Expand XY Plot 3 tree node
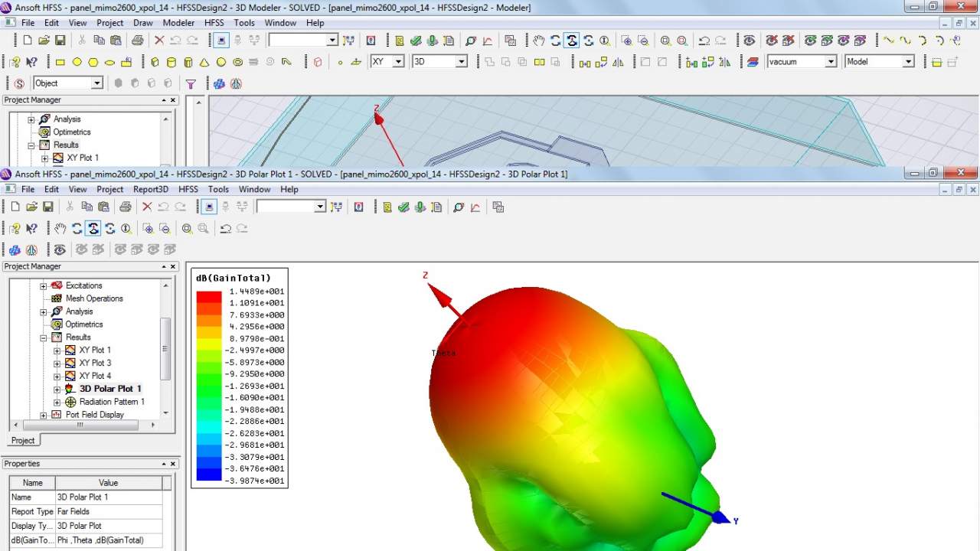The width and height of the screenshot is (980, 551). (x=57, y=363)
